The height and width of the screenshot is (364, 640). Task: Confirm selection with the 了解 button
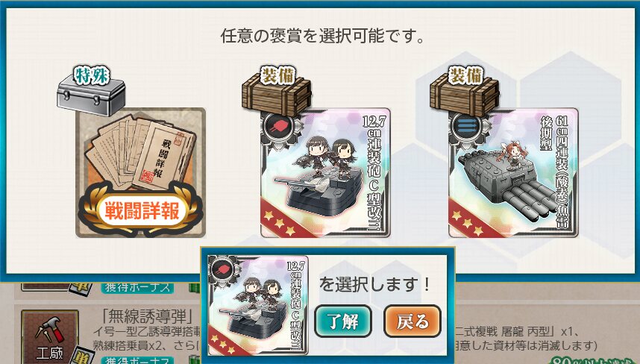[x=343, y=321]
